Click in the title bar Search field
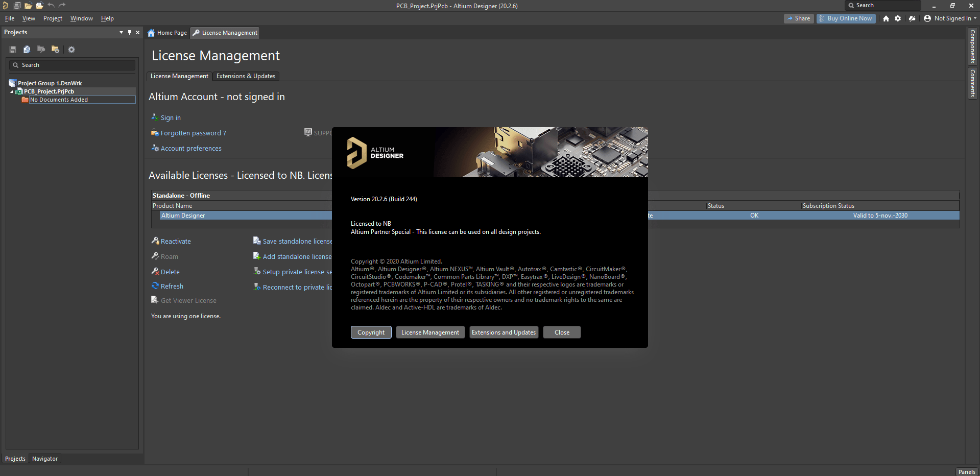Image resolution: width=980 pixels, height=476 pixels. [x=883, y=6]
